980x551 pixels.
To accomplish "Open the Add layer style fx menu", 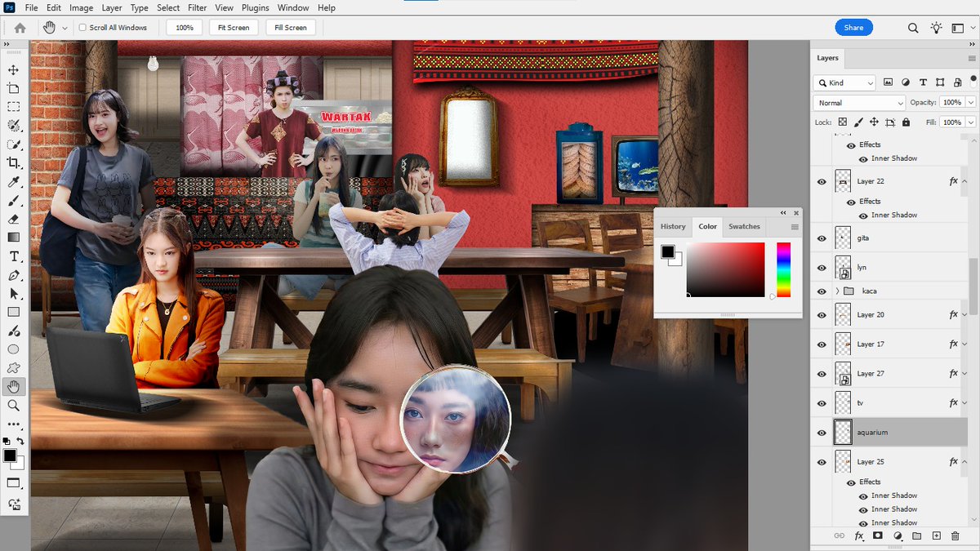I will [x=858, y=535].
